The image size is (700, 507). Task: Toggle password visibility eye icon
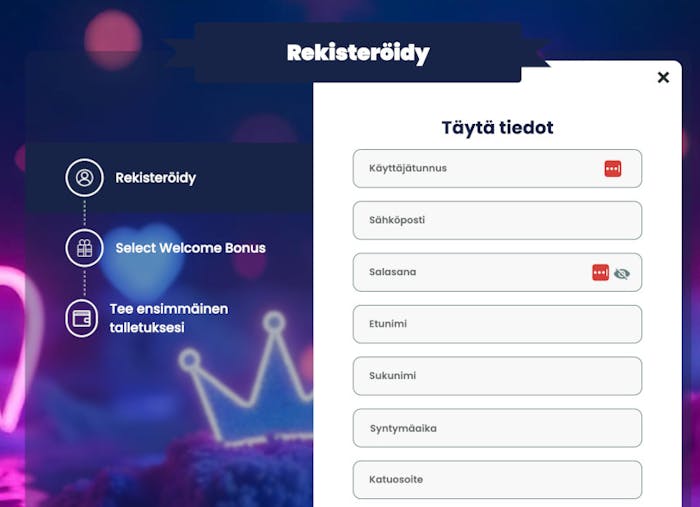[x=622, y=272]
